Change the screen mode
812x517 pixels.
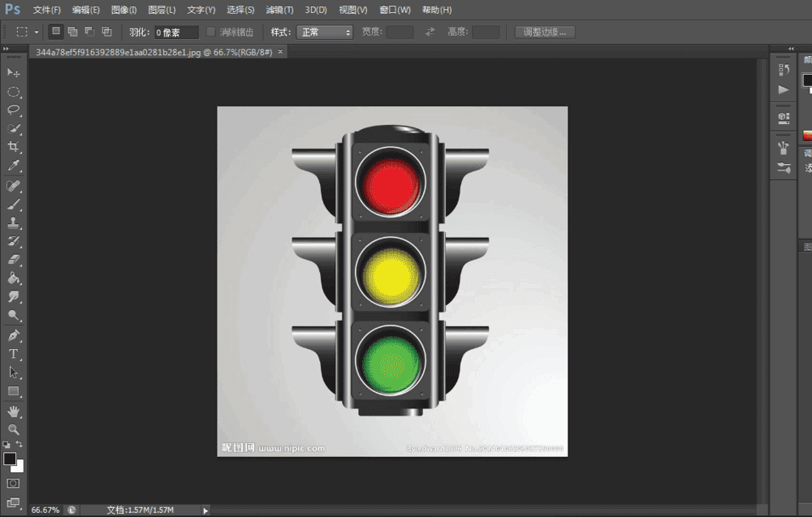pyautogui.click(x=14, y=502)
